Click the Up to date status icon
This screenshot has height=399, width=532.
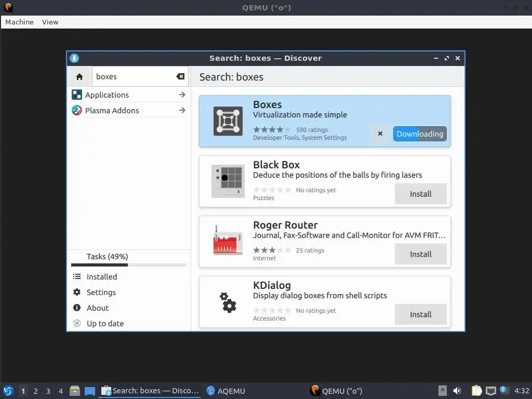(x=77, y=323)
